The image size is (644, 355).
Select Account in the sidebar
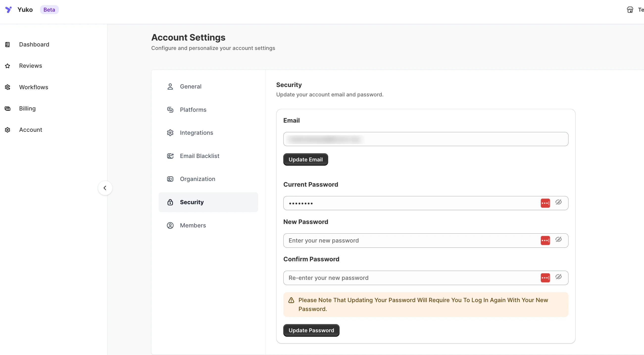click(31, 130)
